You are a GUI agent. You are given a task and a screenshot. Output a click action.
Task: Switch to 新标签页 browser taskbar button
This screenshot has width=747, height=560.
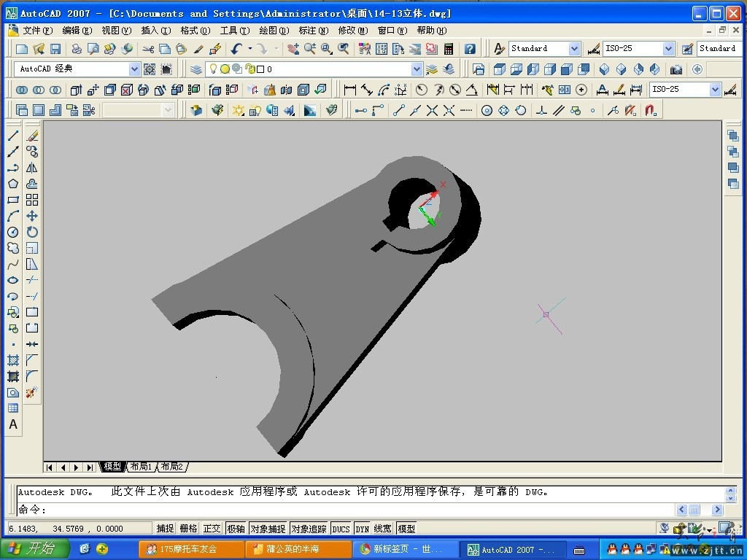tap(404, 549)
